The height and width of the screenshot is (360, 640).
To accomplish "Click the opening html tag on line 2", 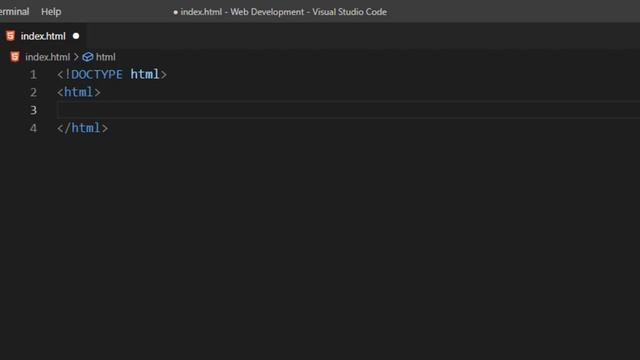I will (78, 92).
